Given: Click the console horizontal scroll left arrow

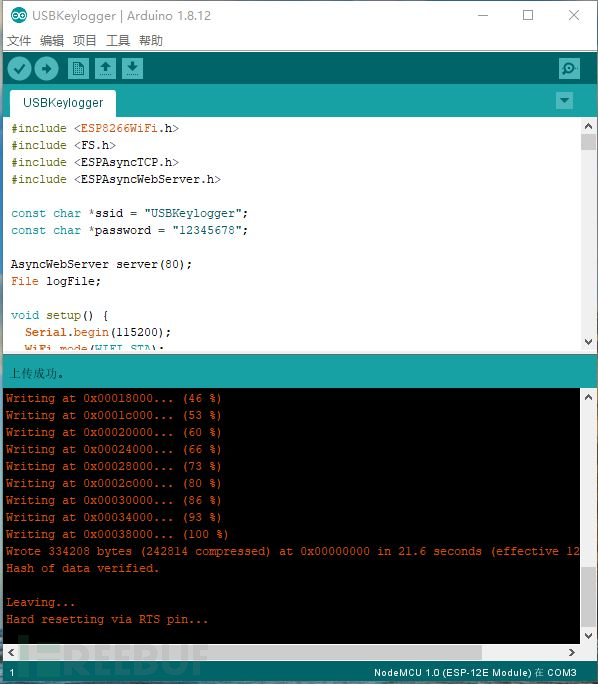Looking at the screenshot, I should click(11, 652).
